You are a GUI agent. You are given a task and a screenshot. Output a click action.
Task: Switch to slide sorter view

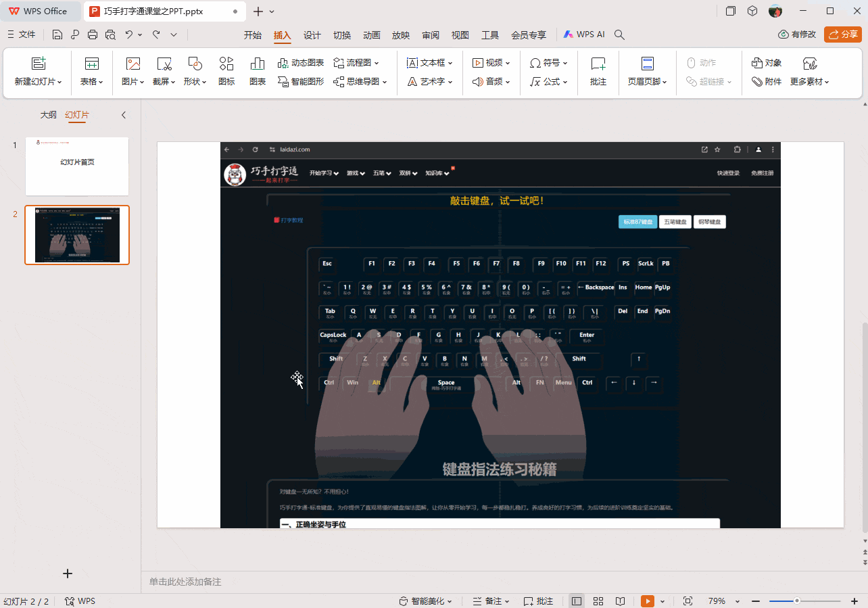[598, 601]
